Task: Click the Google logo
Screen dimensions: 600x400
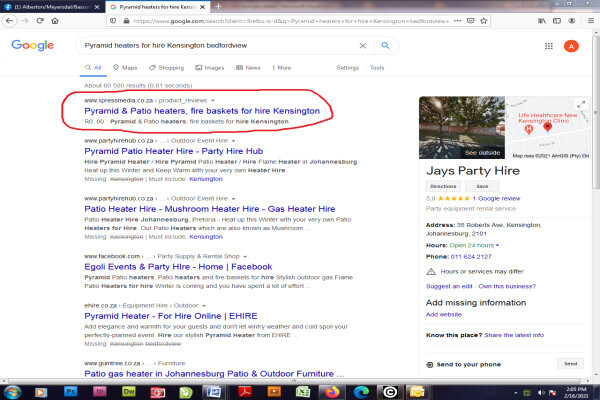Action: [33, 45]
